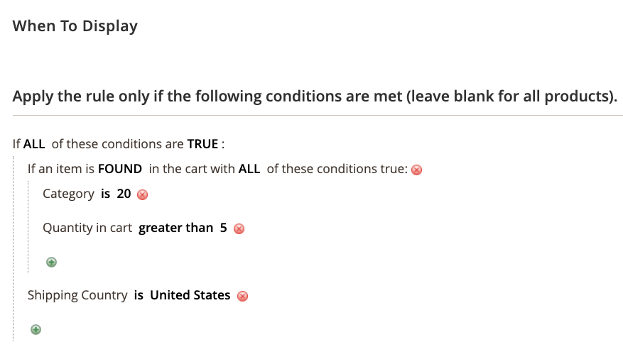Image resolution: width=623 pixels, height=364 pixels.
Task: Change the Shipping Country operator 'is'
Action: tap(139, 295)
